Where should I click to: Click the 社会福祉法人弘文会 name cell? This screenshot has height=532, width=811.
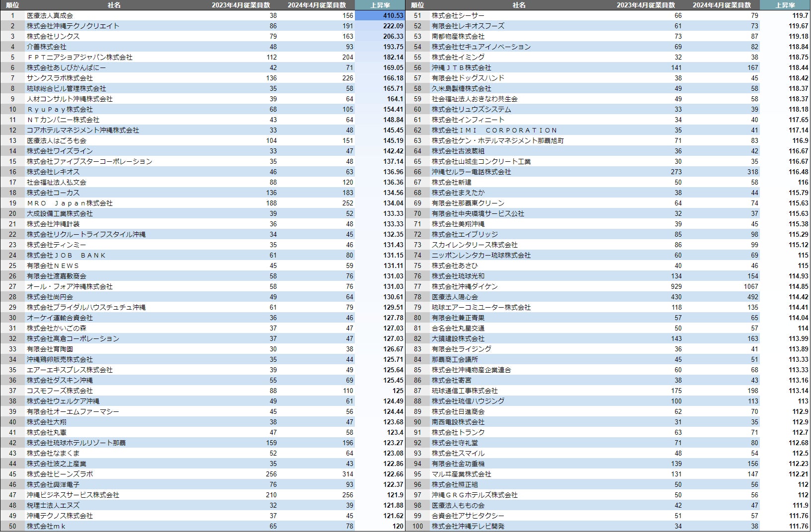tap(57, 182)
